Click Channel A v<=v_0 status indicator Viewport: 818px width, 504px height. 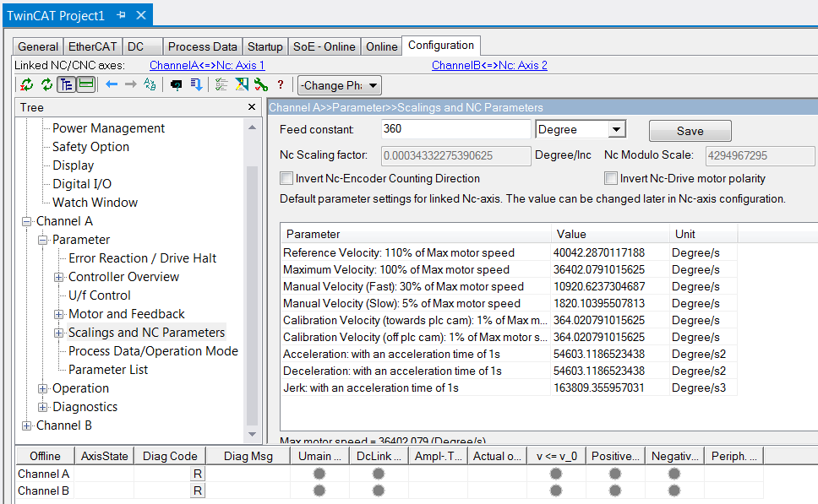556,474
